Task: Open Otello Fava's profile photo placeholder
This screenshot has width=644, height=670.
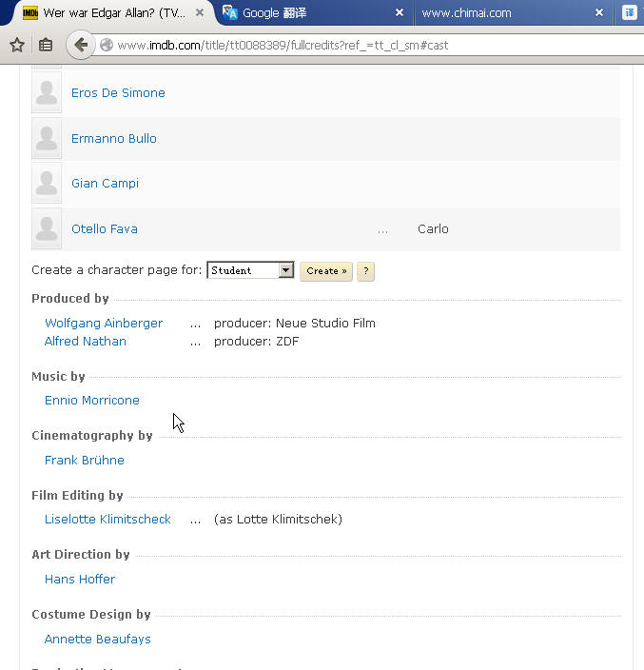Action: (47, 228)
